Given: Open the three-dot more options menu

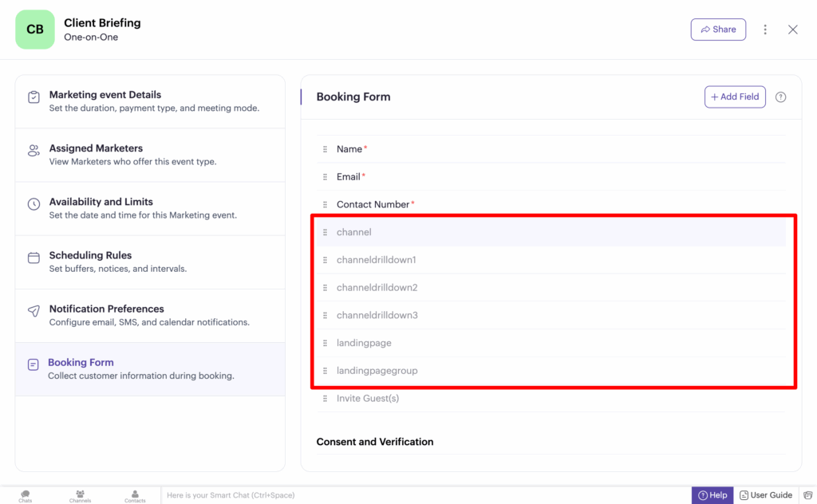Looking at the screenshot, I should pyautogui.click(x=765, y=30).
